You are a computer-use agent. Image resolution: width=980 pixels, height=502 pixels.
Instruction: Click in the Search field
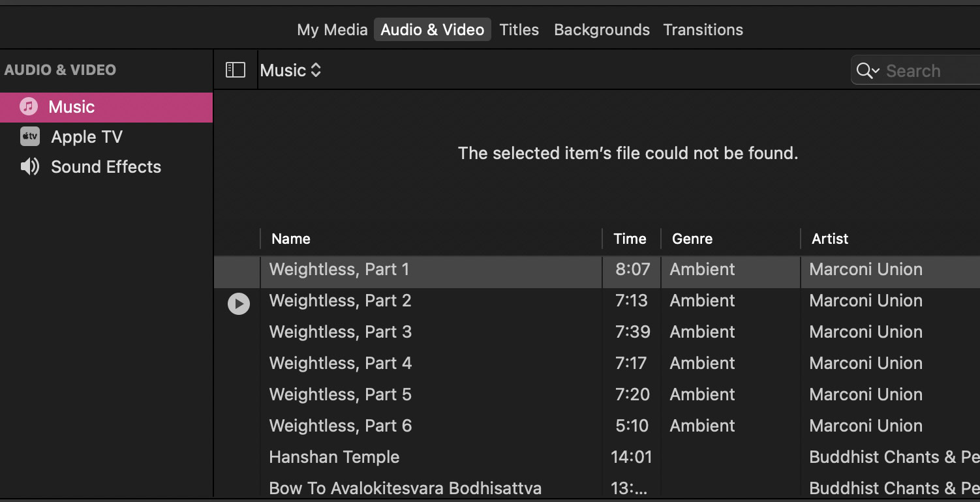point(926,70)
